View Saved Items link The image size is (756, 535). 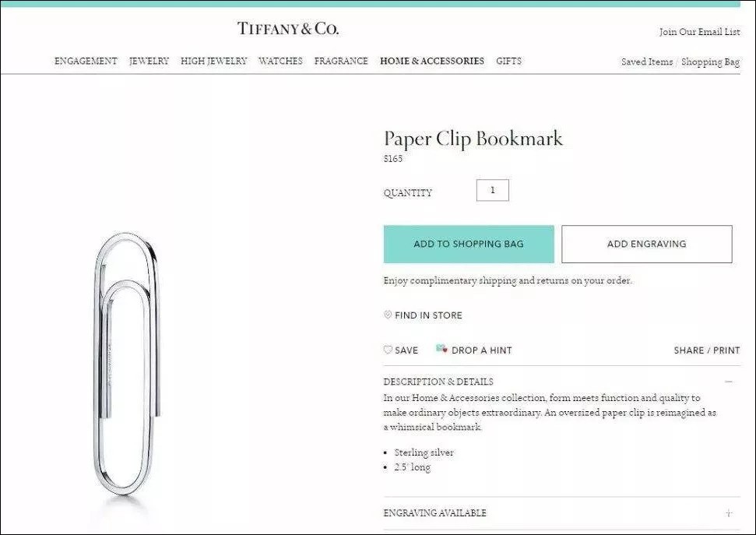[646, 62]
